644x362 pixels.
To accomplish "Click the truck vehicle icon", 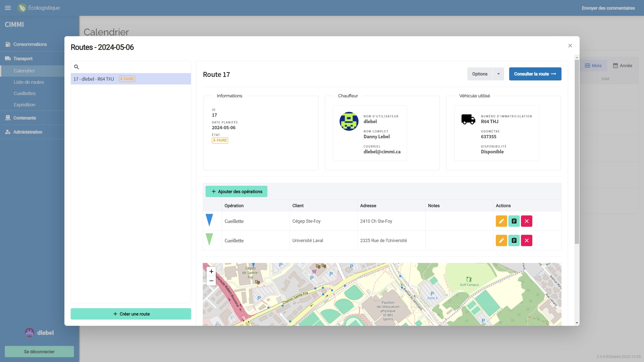I will [x=468, y=119].
